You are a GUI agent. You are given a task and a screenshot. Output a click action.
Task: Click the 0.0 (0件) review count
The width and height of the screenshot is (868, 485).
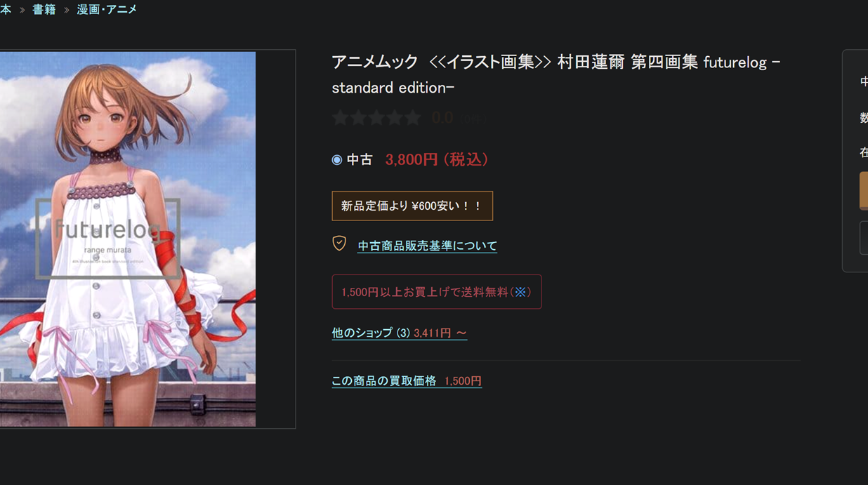tap(459, 118)
